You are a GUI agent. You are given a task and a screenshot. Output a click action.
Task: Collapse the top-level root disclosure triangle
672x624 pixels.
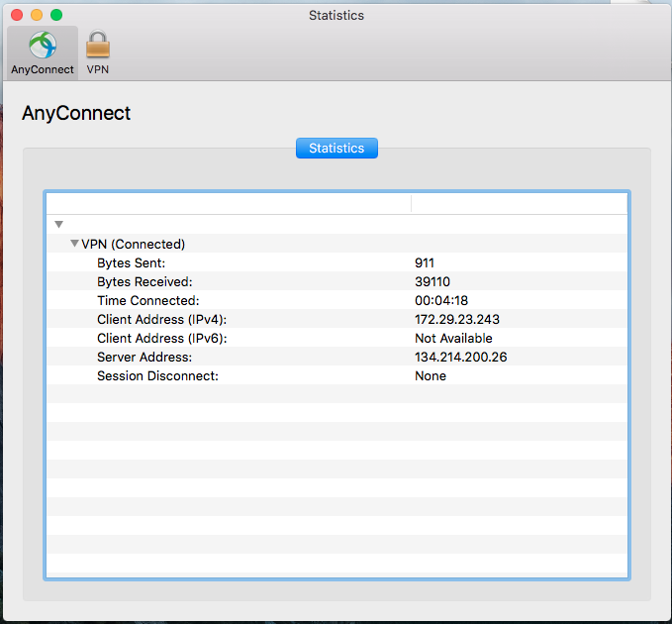[x=59, y=225]
